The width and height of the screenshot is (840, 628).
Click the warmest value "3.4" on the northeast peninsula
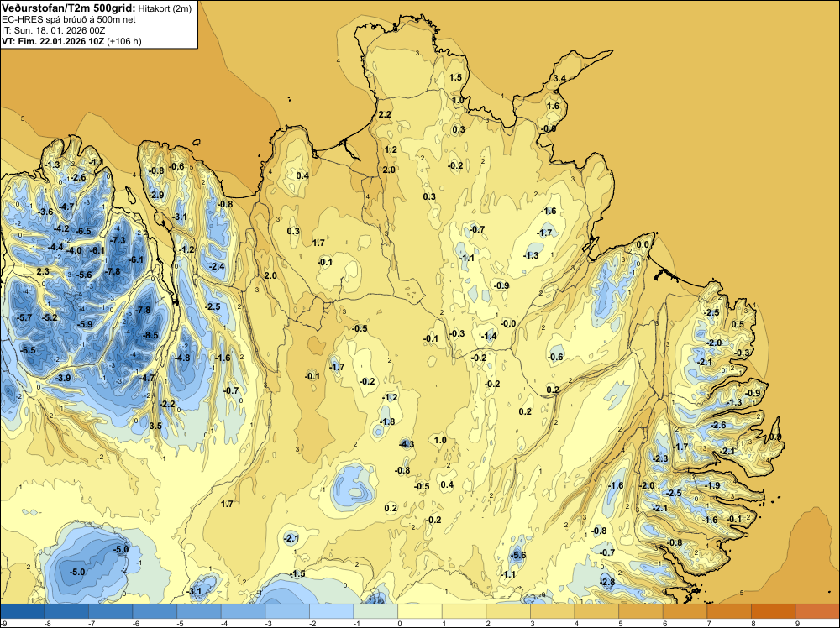[x=559, y=78]
